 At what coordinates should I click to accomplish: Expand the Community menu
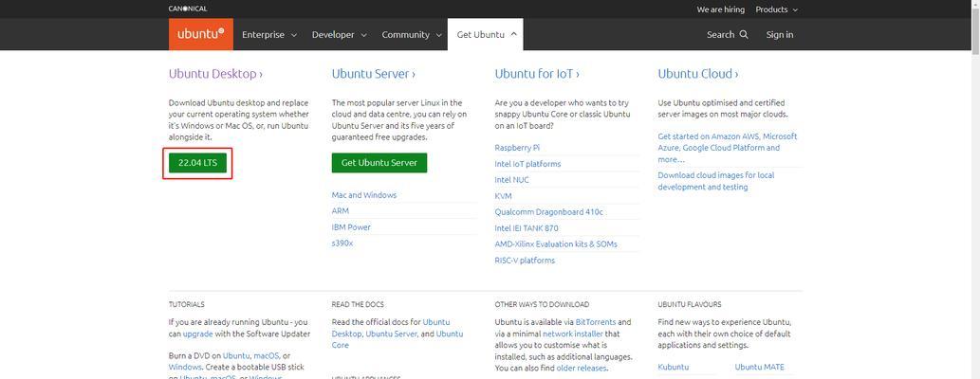pos(411,35)
